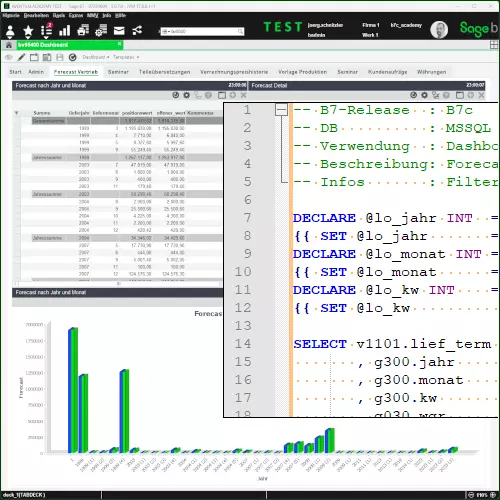Close the bv99400 Dashboard tab
This screenshot has width=500, height=500.
(x=119, y=44)
